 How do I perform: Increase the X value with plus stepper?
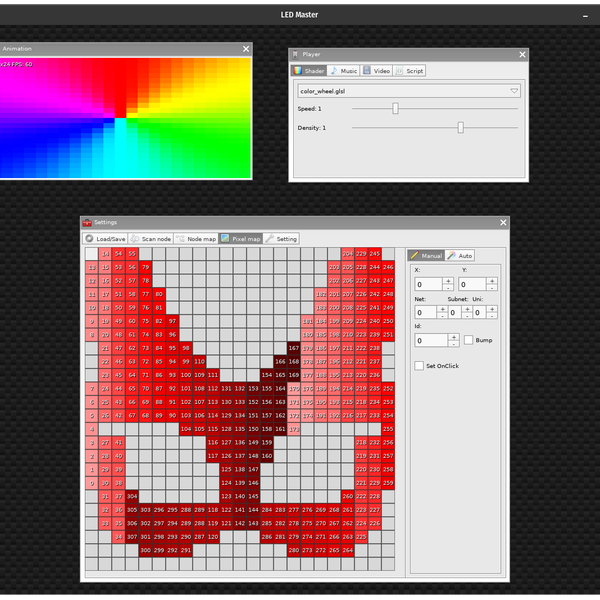(x=447, y=281)
